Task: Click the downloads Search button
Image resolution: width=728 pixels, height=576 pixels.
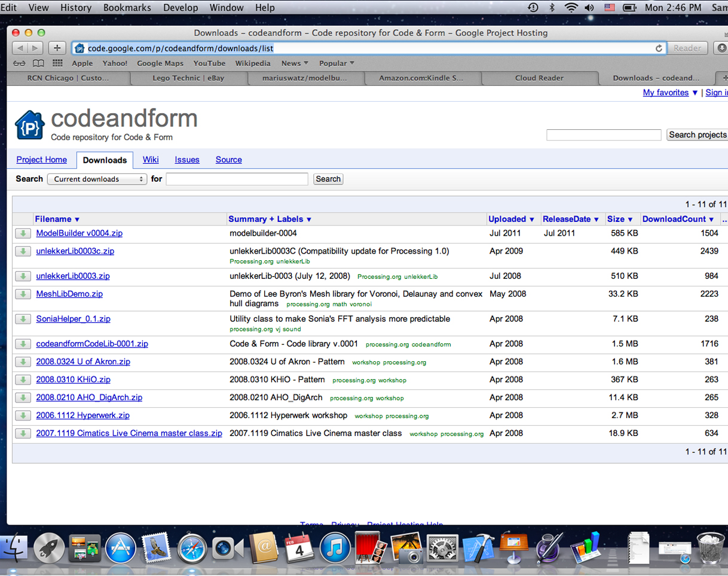Action: 328,179
